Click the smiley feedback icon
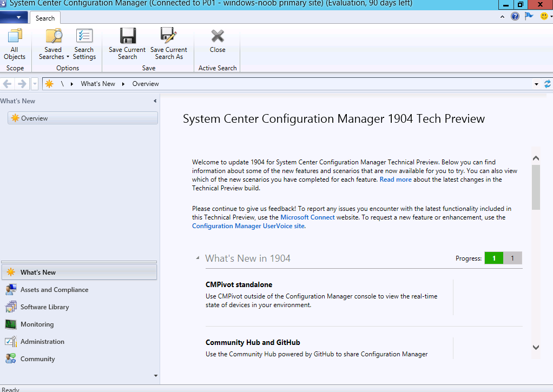This screenshot has width=553, height=392. click(x=544, y=16)
